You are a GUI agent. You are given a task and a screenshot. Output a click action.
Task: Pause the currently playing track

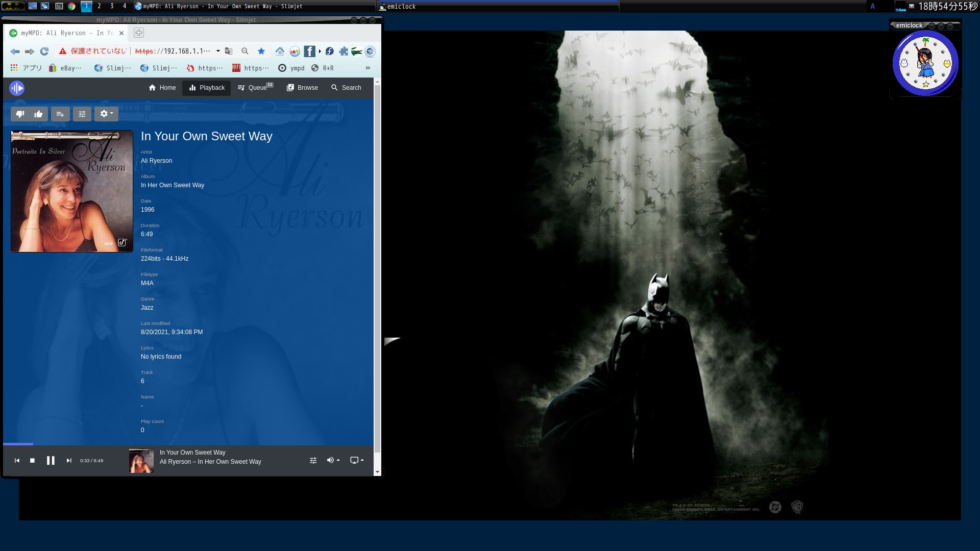[x=51, y=460]
